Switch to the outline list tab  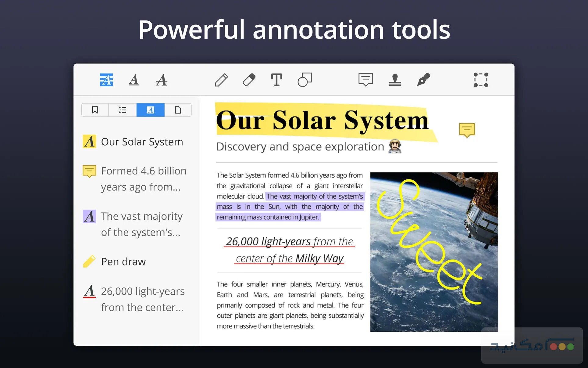(x=123, y=110)
